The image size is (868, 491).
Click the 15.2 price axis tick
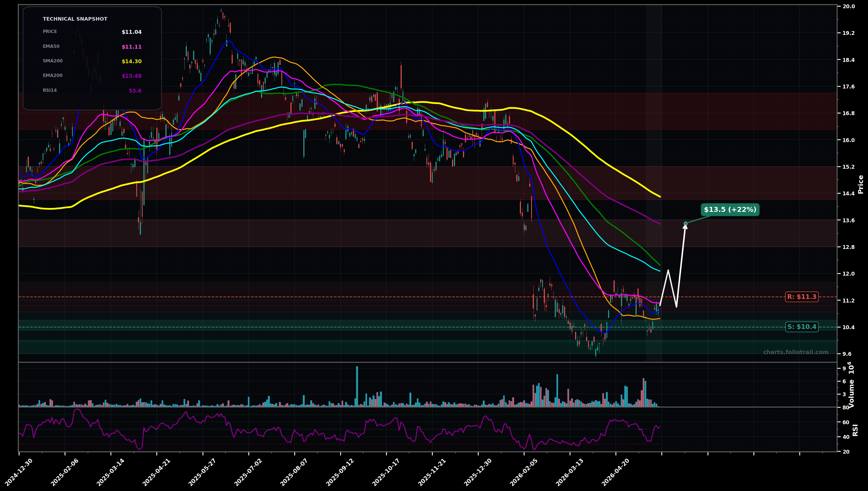pos(849,167)
